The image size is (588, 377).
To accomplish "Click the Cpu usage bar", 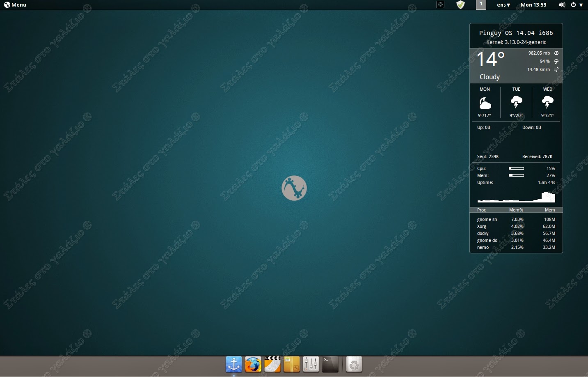I will coord(516,168).
